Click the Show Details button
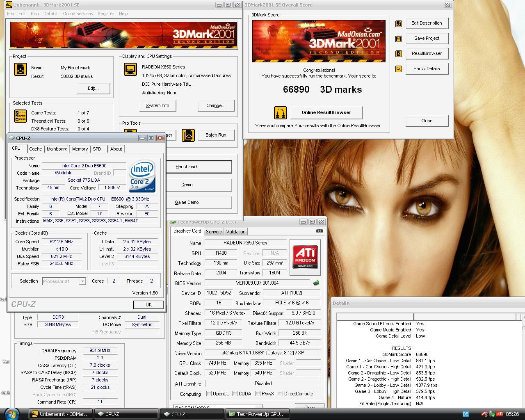The width and height of the screenshot is (525, 420). tap(427, 68)
